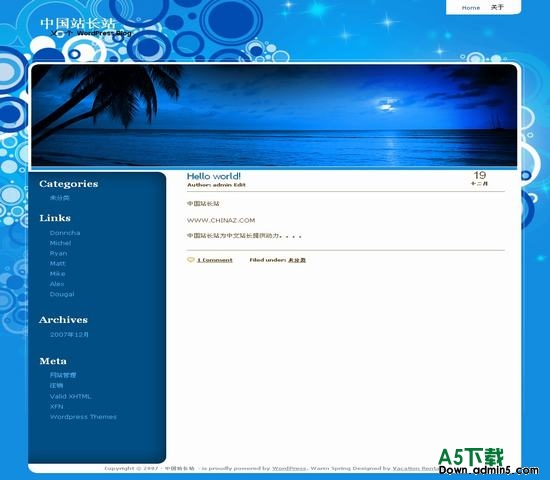Click the WWW.CHINAZ.COM text in post
This screenshot has width=550, height=480.
221,220
